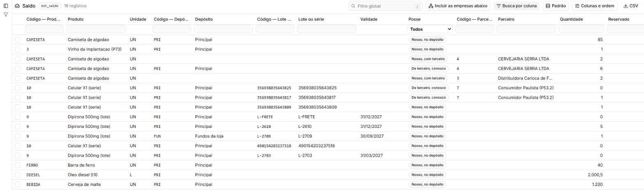
Task: Click the est_saldo tag
Action: tap(50, 6)
